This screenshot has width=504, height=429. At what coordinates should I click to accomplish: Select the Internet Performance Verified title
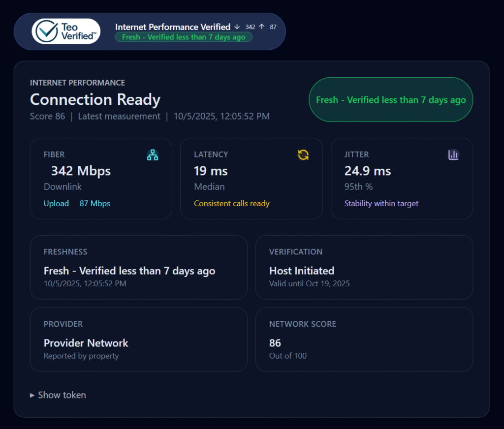point(173,27)
